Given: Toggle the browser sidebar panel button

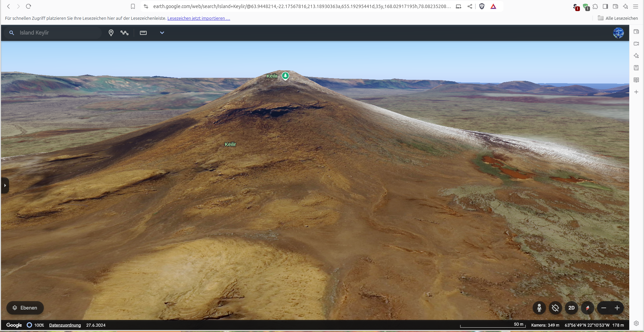Looking at the screenshot, I should pos(605,6).
